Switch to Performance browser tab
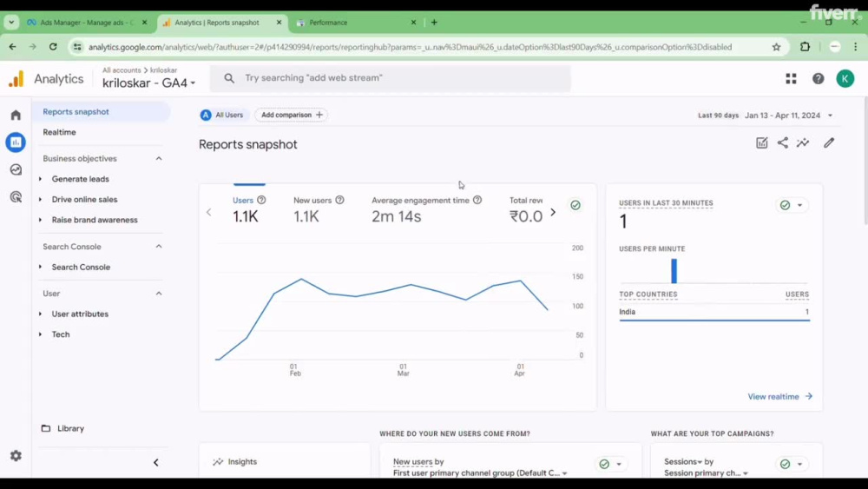 (355, 23)
